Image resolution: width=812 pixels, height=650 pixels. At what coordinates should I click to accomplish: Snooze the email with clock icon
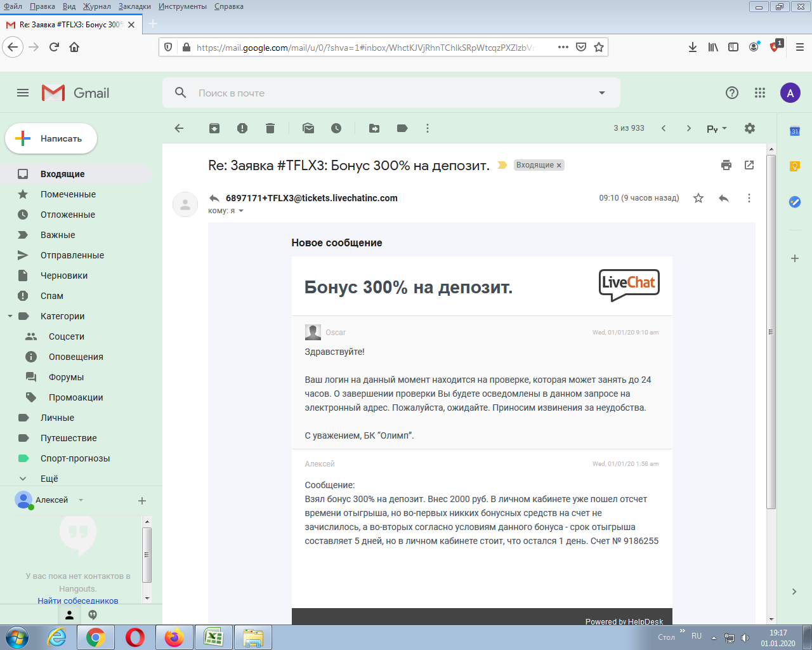tap(336, 128)
